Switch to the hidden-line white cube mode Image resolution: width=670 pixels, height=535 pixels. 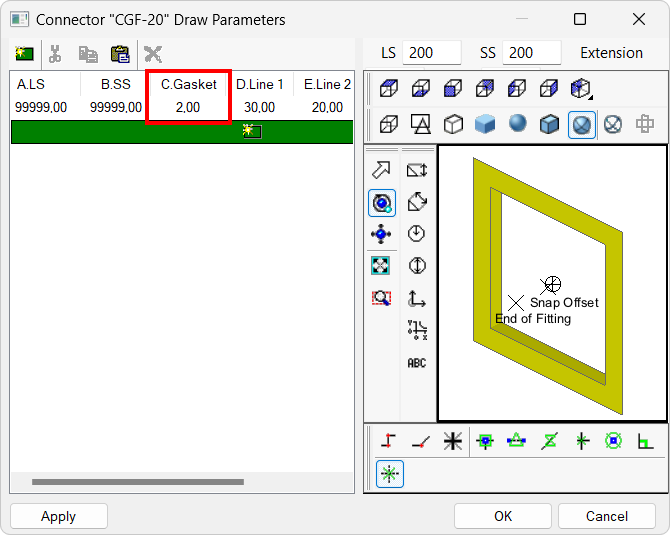(x=453, y=124)
